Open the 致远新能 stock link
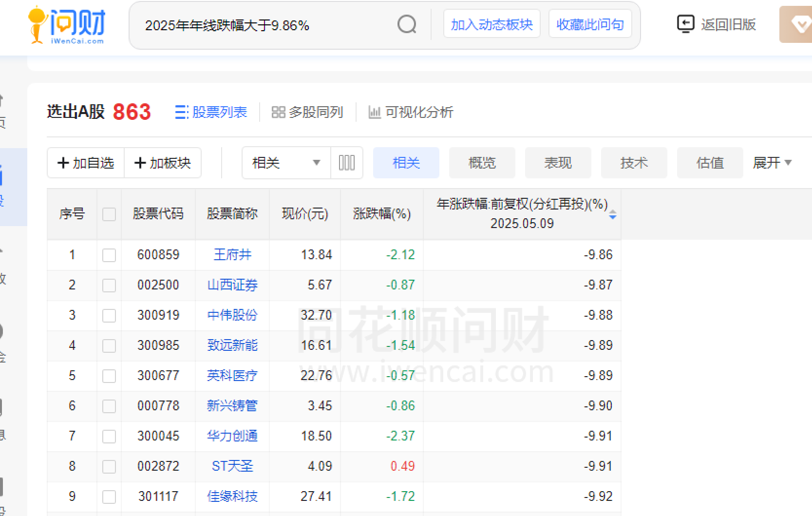812x516 pixels. pos(233,345)
